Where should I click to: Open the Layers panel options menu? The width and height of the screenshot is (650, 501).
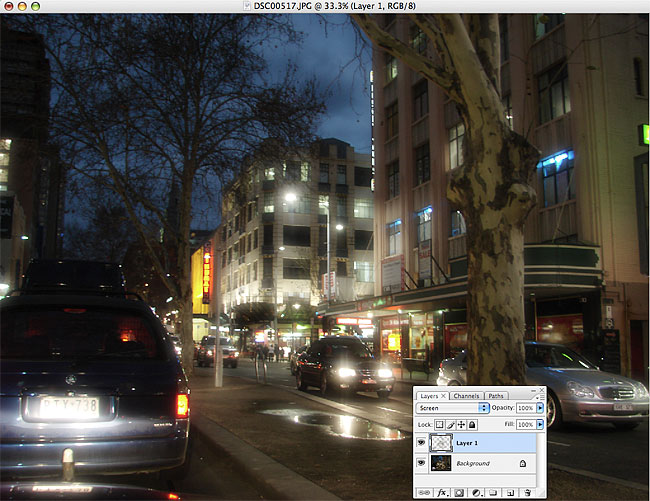541,396
